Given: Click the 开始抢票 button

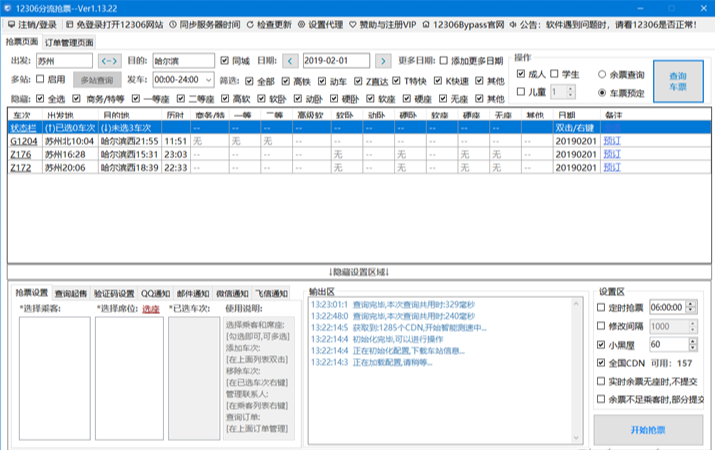Looking at the screenshot, I should [647, 430].
